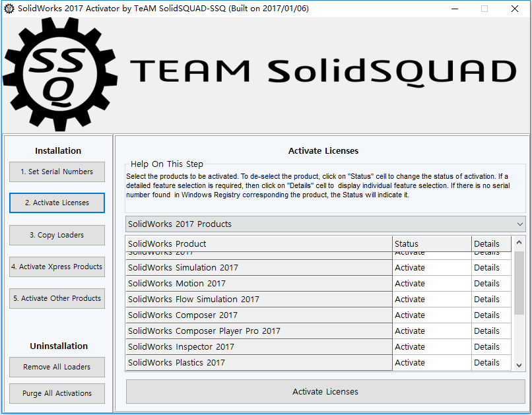
Task: Toggle the Status cell for SolidWorks Inspector 2017
Action: (432, 347)
